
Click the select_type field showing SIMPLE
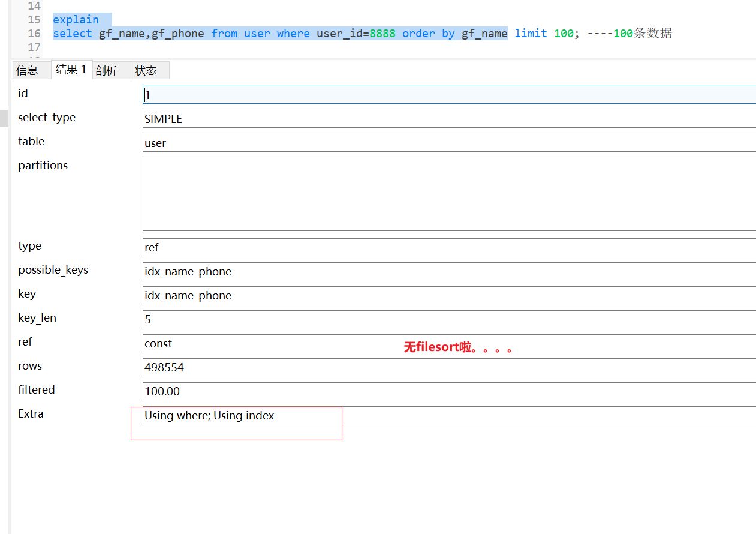[449, 119]
